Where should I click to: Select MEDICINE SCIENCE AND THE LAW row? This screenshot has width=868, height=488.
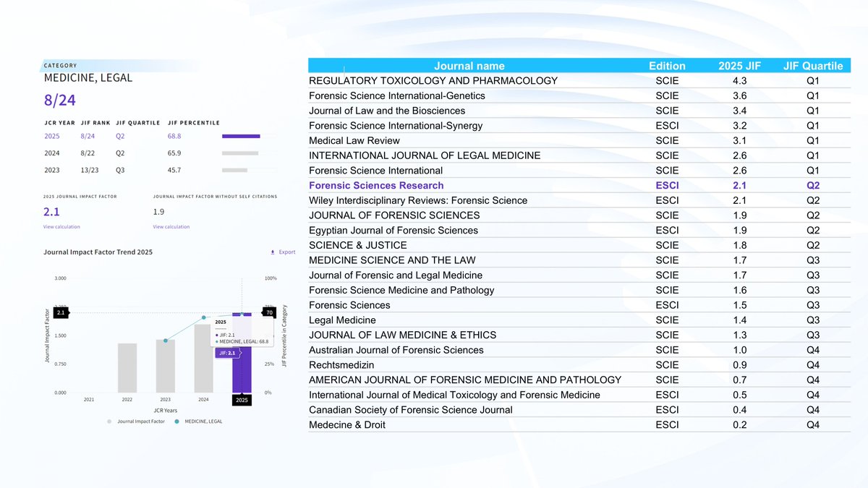pos(580,260)
